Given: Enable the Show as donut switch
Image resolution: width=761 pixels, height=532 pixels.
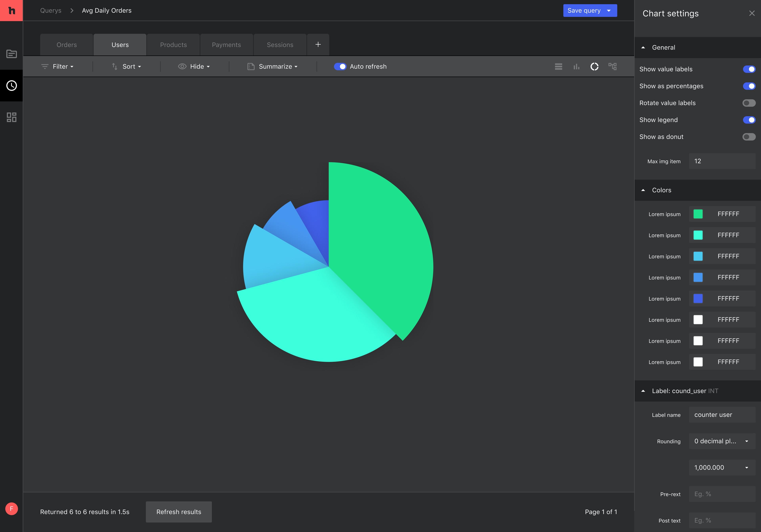Looking at the screenshot, I should pos(749,137).
